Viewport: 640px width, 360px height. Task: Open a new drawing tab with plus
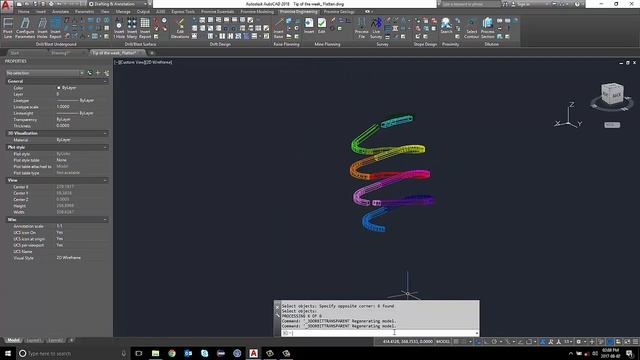[x=152, y=53]
